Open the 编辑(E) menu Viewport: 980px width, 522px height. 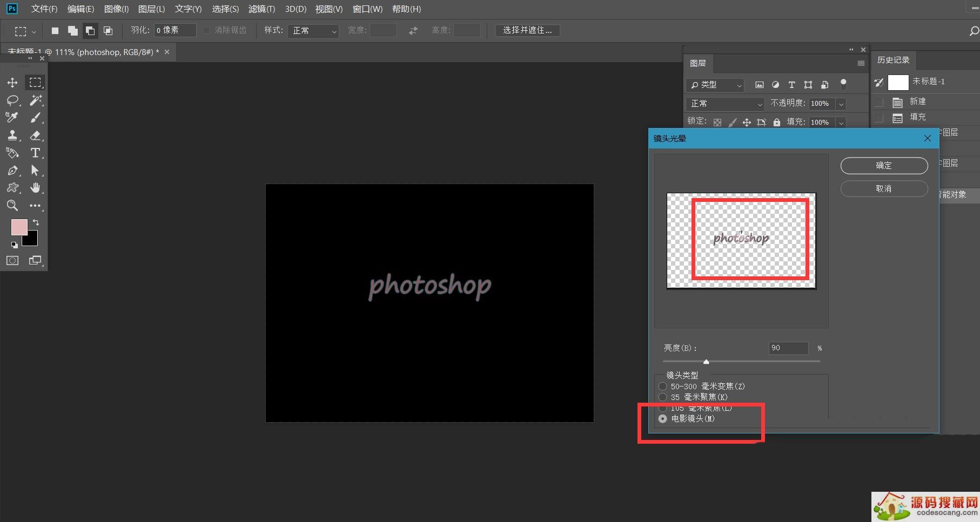click(x=80, y=9)
